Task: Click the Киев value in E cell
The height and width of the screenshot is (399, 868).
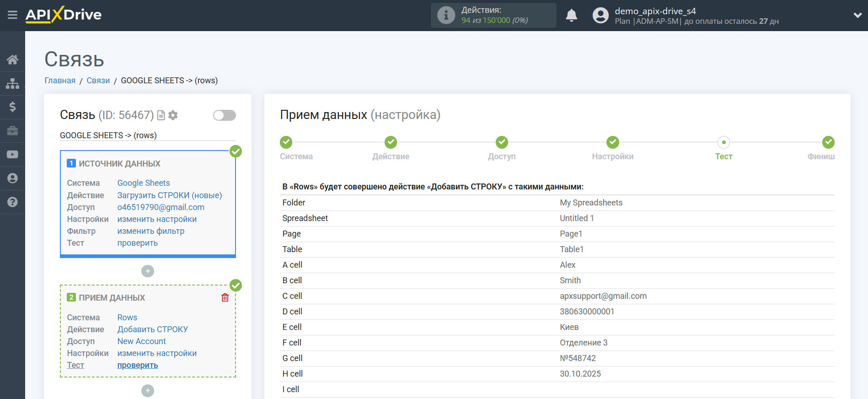Action: (569, 327)
